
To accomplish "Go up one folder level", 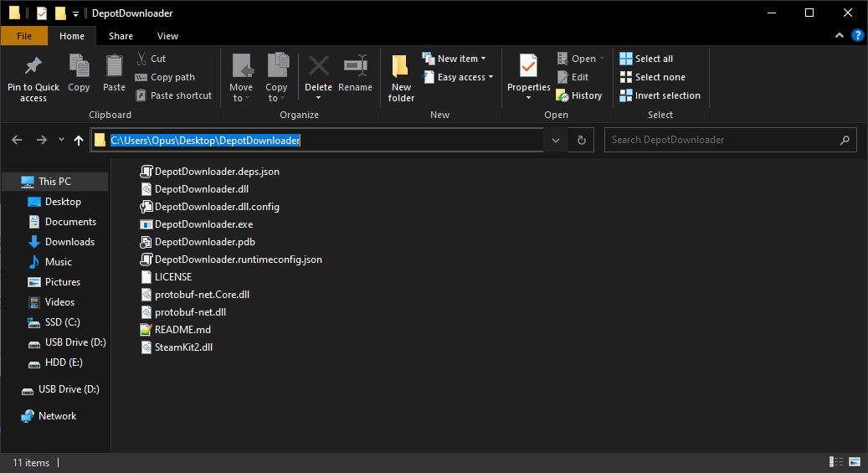I will (x=79, y=140).
